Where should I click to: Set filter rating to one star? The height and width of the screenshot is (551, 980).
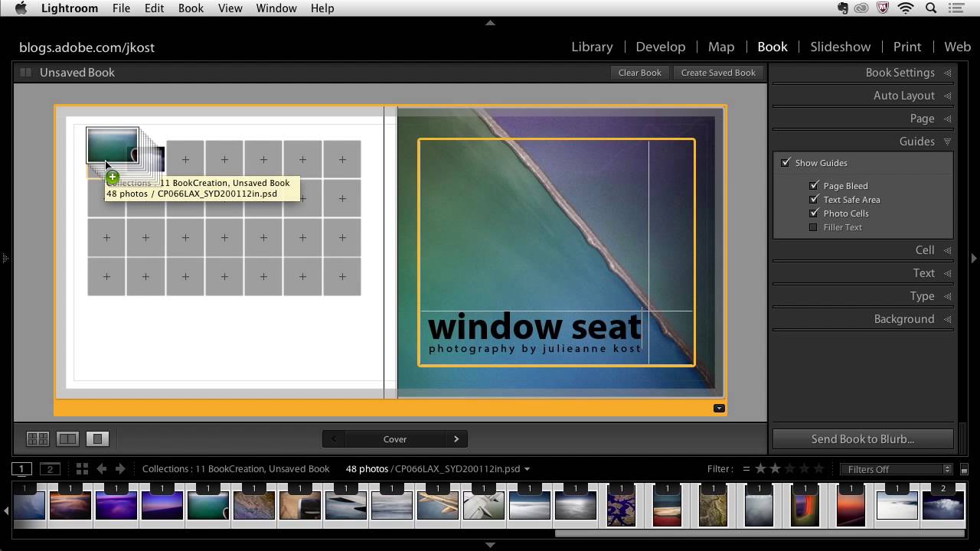click(x=760, y=469)
